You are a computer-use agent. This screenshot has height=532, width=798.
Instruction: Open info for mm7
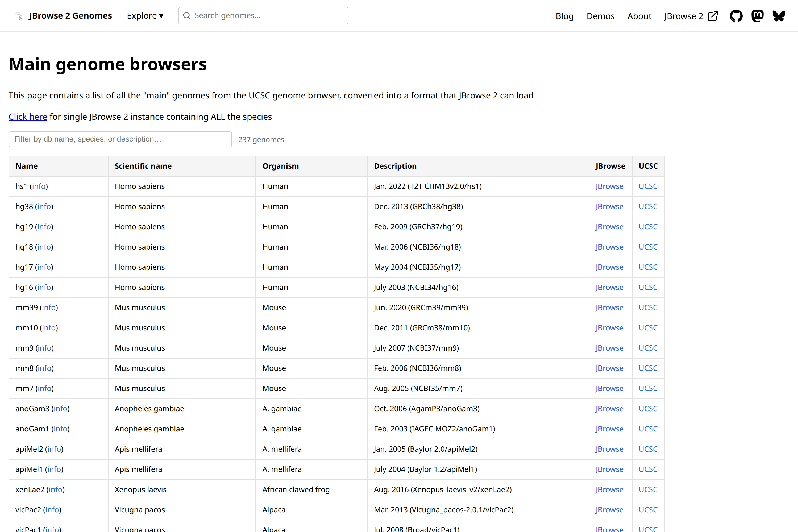[44, 388]
